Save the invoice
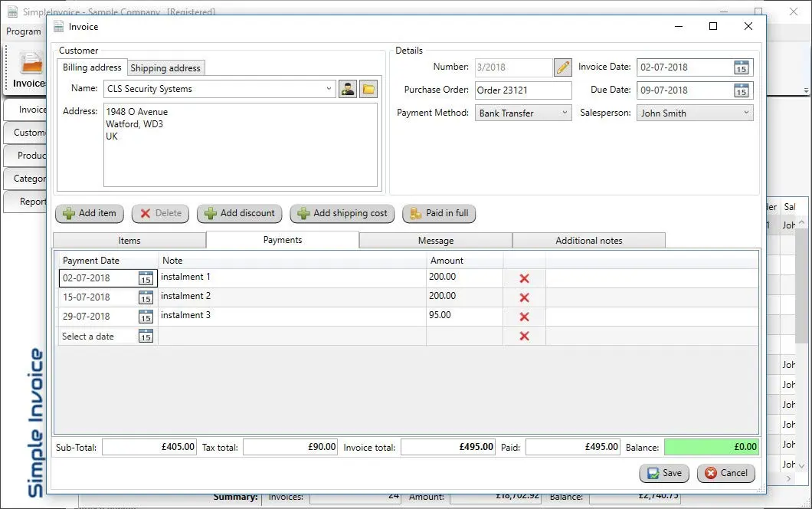Screen dimensions: 812x509 pos(664,473)
